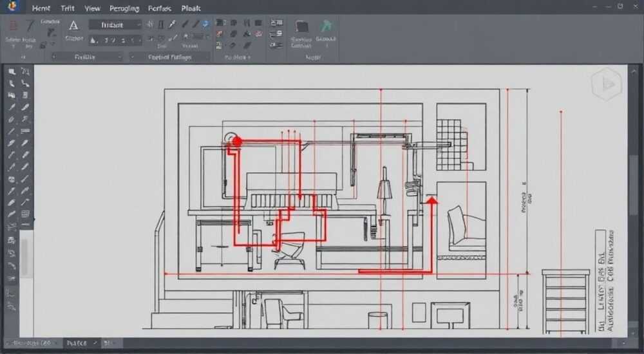Click the hexagon view cube on canvas
The height and width of the screenshot is (354, 644).
pos(607,84)
